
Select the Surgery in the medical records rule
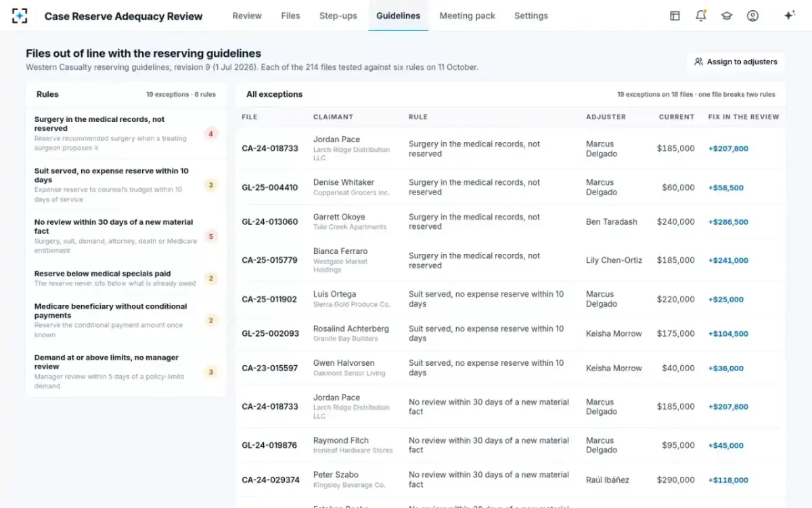[126, 133]
